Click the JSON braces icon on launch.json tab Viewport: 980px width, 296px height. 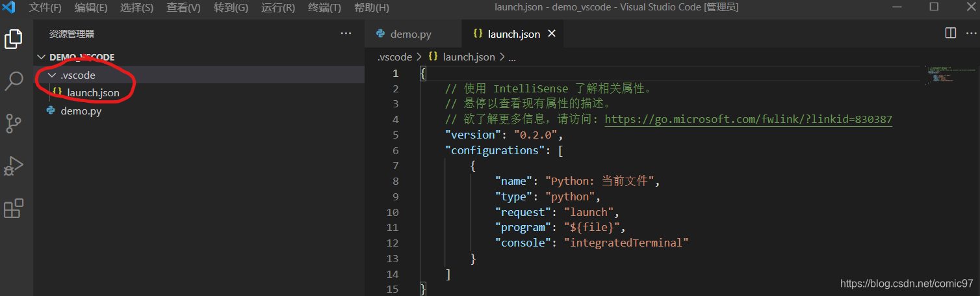point(478,34)
